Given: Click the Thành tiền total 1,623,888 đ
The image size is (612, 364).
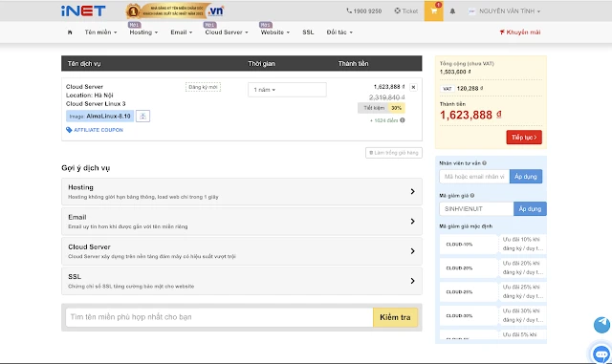Looking at the screenshot, I should [470, 115].
